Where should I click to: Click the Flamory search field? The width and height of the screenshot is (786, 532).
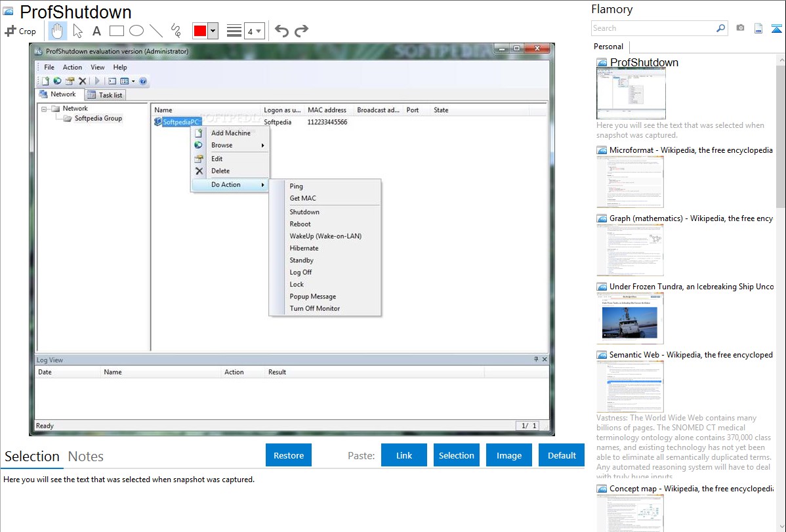point(653,28)
